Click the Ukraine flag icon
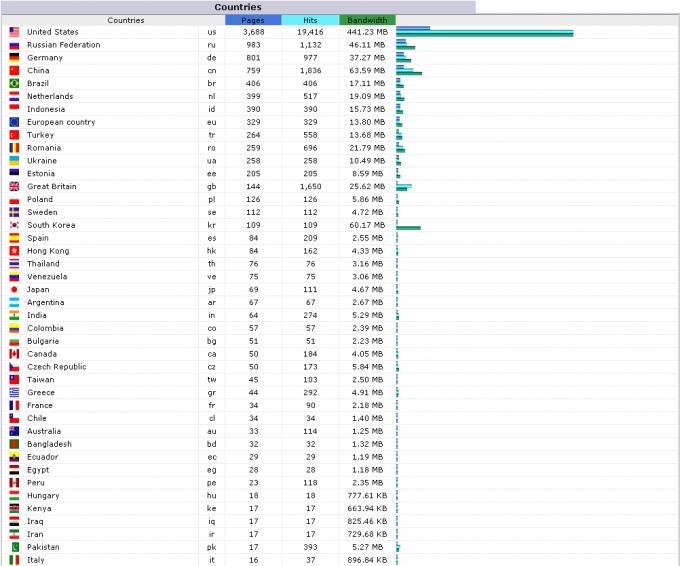This screenshot has height=566, width=682. pyautogui.click(x=14, y=161)
